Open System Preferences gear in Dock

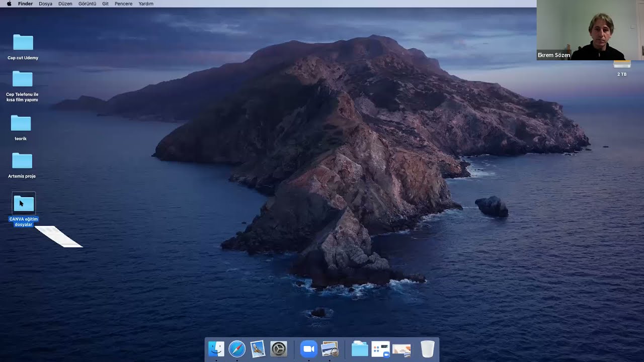click(278, 349)
